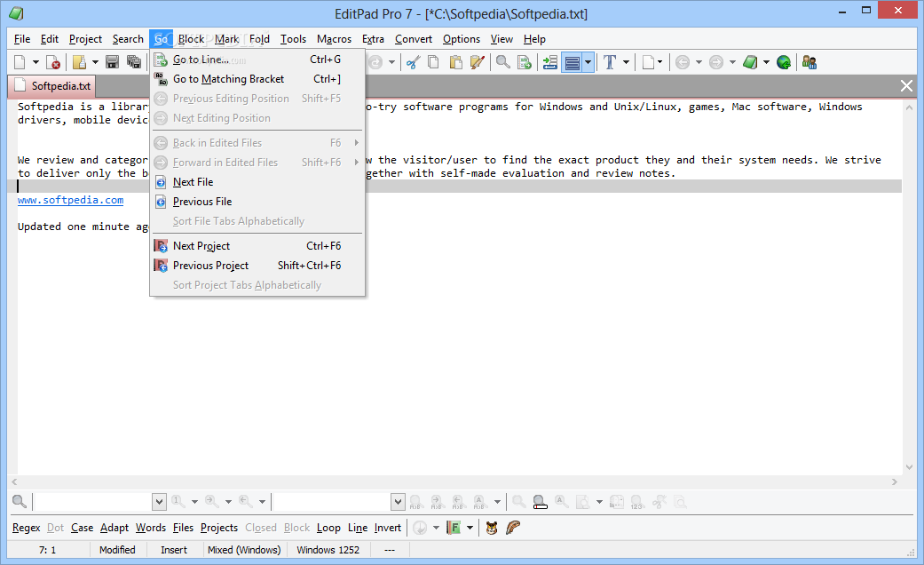Click Windows 1252 encoding in status bar
The width and height of the screenshot is (924, 565).
pyautogui.click(x=328, y=550)
